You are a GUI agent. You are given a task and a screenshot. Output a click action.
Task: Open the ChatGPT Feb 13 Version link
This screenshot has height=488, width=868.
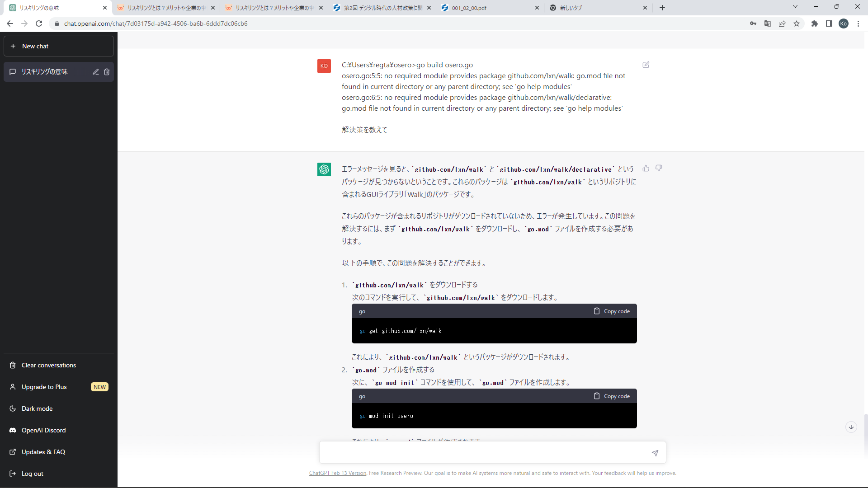338,473
